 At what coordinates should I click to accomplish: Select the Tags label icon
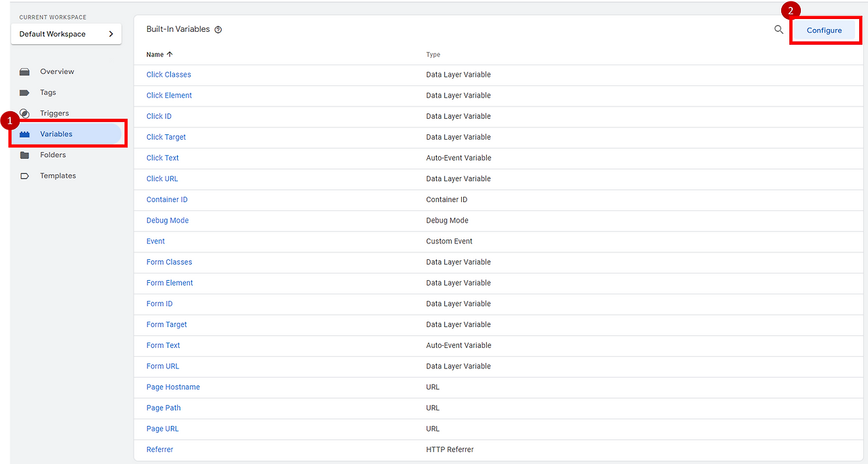pos(25,92)
